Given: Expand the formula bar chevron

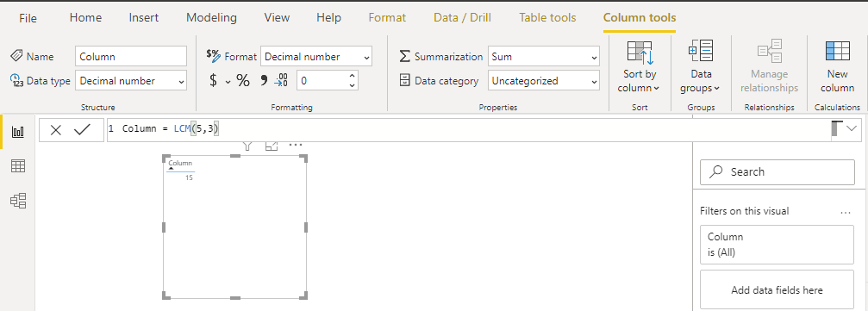Looking at the screenshot, I should 852,129.
